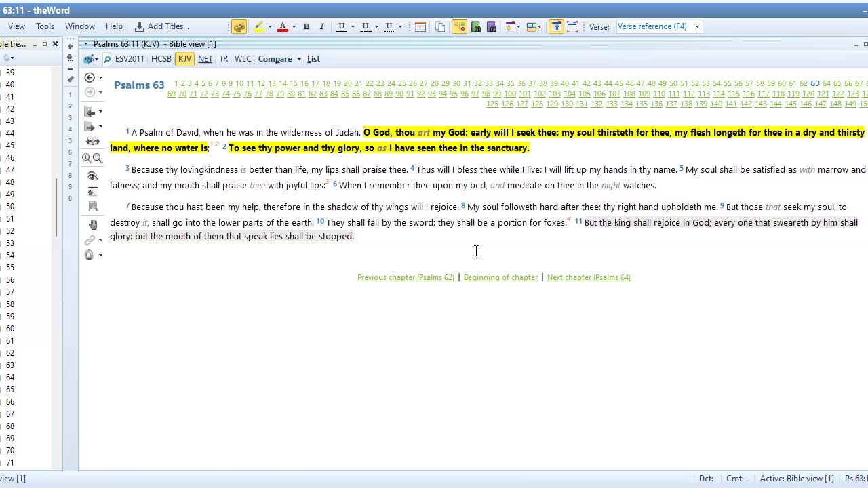Switch to the NET translation tab
The image size is (868, 488).
click(x=205, y=59)
